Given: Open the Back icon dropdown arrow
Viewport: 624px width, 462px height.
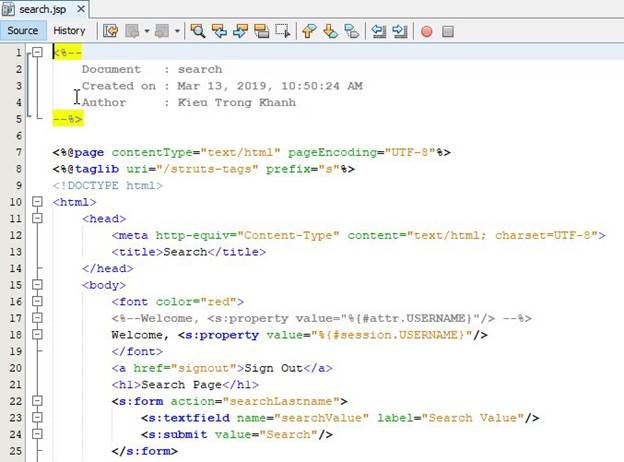Looking at the screenshot, I should coord(147,31).
